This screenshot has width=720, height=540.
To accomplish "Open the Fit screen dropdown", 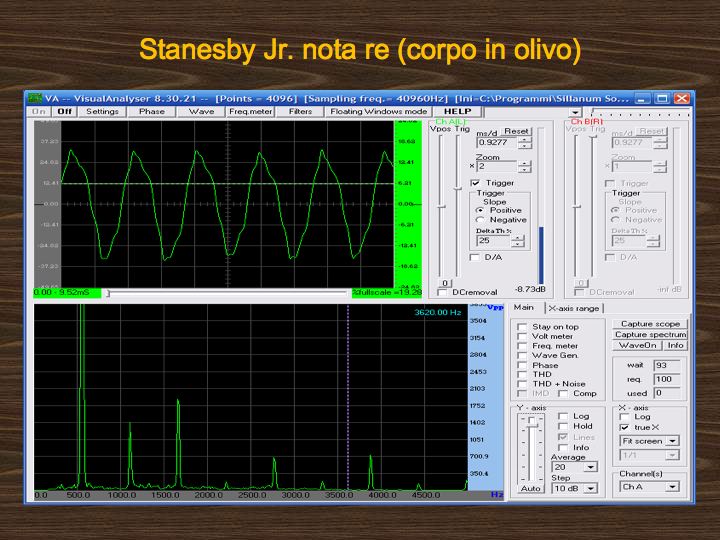I will [x=673, y=440].
